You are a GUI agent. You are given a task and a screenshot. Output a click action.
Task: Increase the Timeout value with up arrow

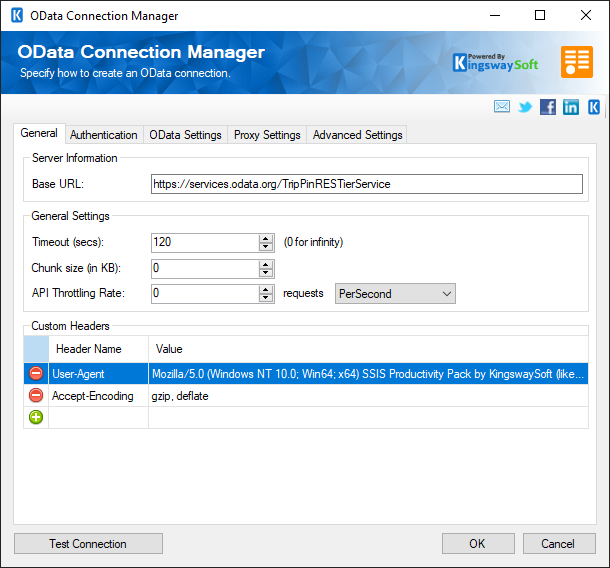266,238
